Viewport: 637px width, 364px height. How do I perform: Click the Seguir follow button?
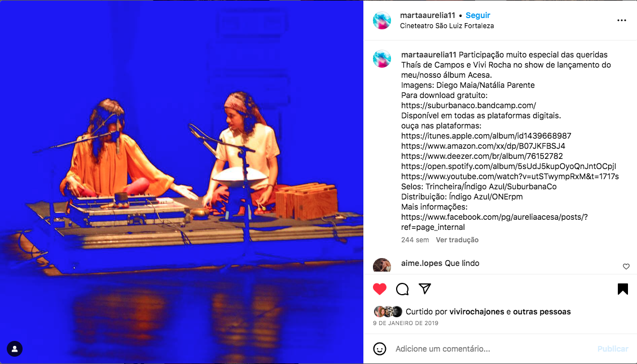[478, 15]
